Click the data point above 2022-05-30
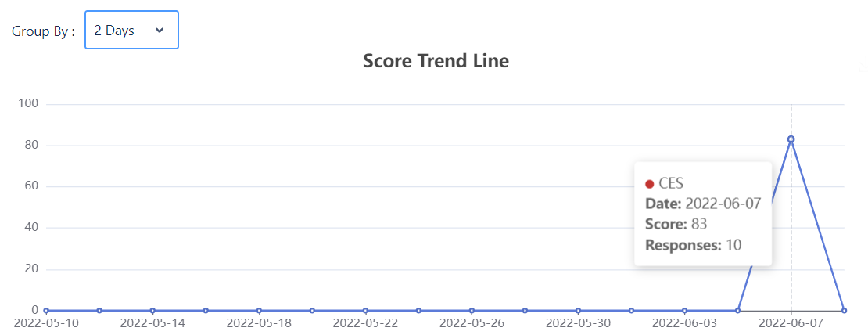The width and height of the screenshot is (868, 335). (x=578, y=311)
